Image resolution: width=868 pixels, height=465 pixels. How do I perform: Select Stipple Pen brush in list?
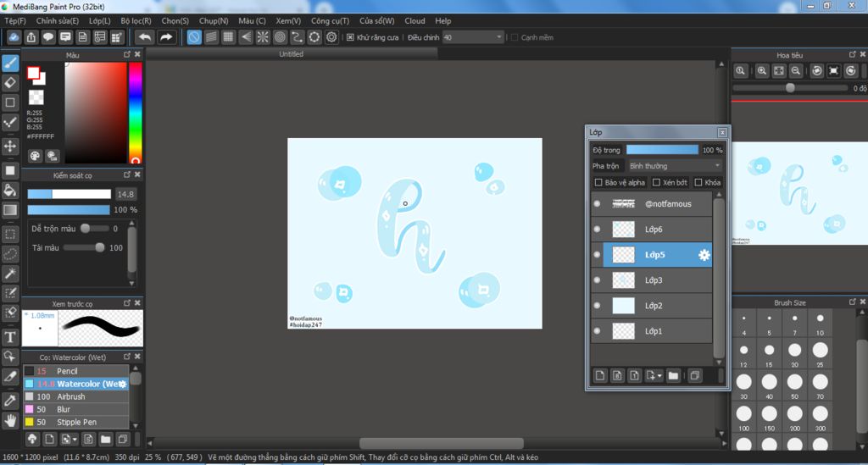tap(75, 422)
